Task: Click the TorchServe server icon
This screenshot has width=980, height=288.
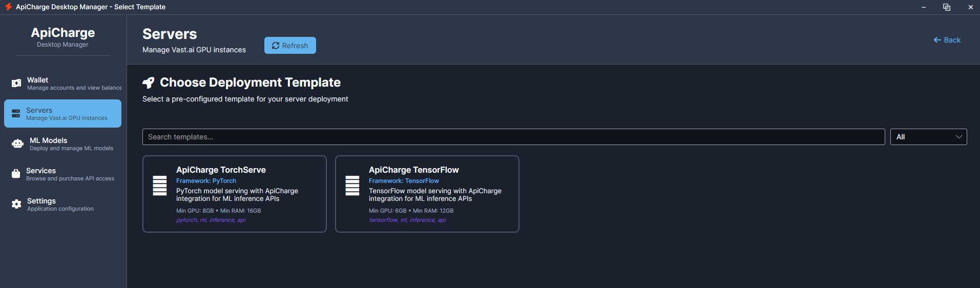Action: click(160, 186)
